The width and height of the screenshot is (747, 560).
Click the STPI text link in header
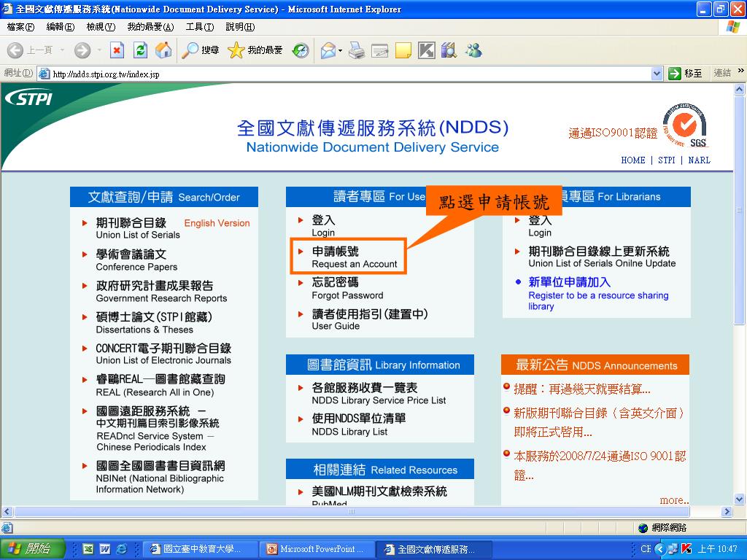point(667,160)
